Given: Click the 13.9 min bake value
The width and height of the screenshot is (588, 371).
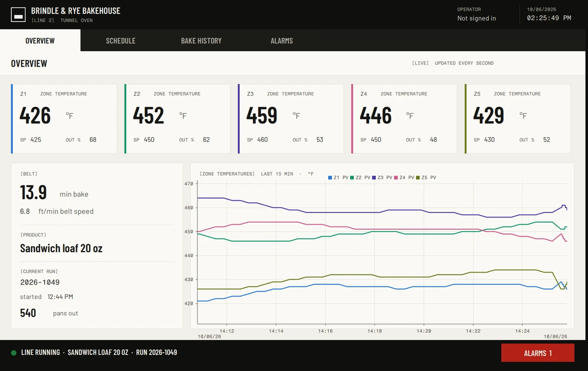Looking at the screenshot, I should point(33,192).
